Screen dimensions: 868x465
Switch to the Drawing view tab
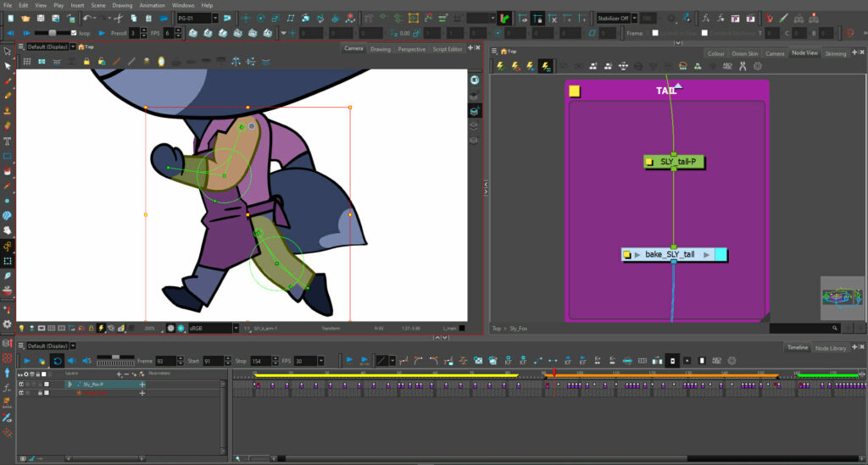click(x=381, y=49)
